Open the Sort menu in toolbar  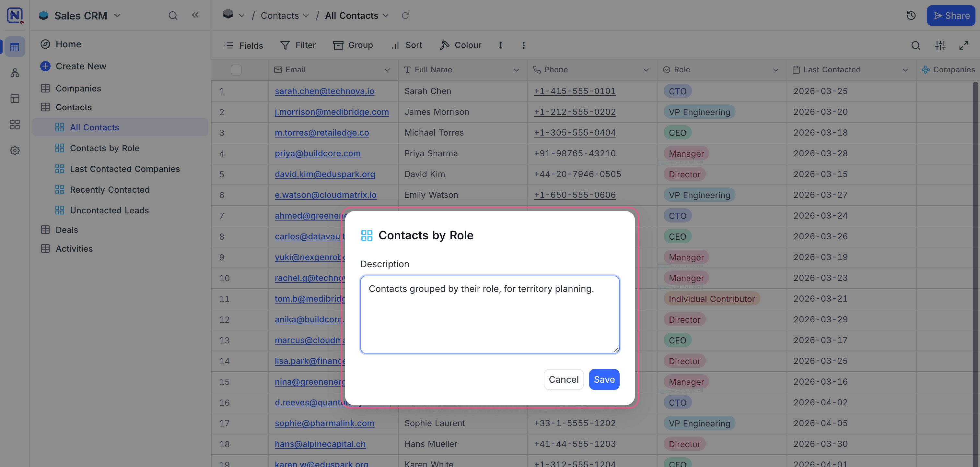pos(407,45)
